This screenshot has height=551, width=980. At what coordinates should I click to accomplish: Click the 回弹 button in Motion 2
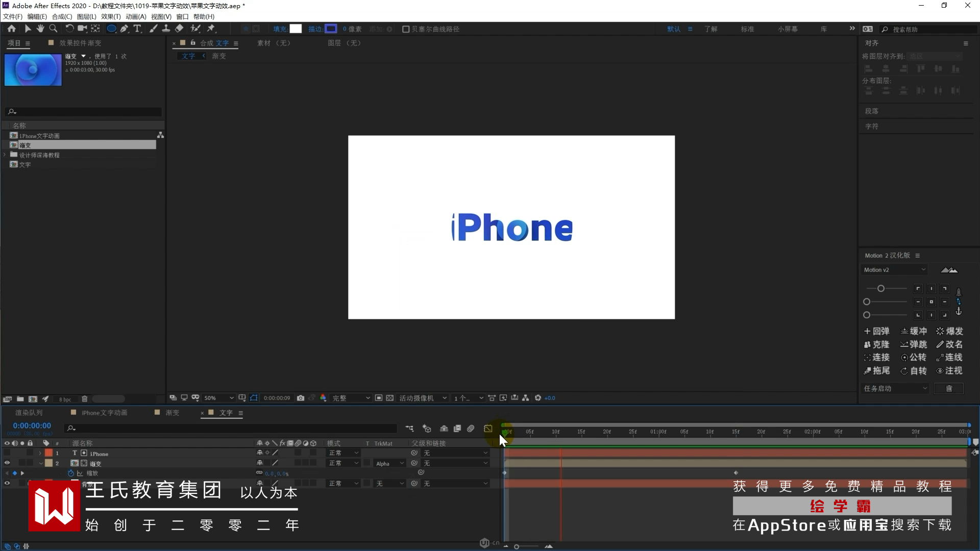(876, 331)
